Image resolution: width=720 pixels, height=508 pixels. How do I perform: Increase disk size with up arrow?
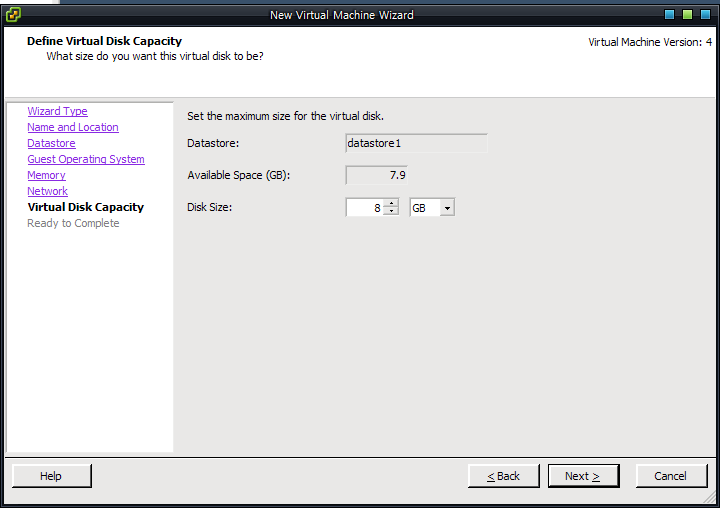(x=391, y=203)
